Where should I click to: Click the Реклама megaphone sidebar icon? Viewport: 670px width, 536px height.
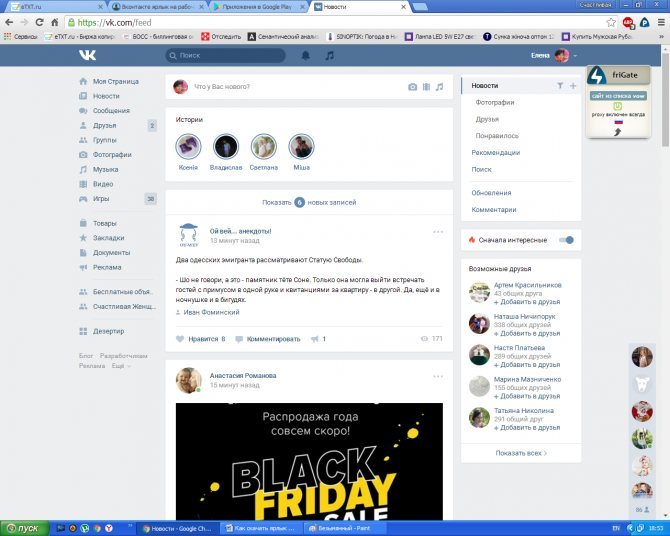tap(83, 267)
